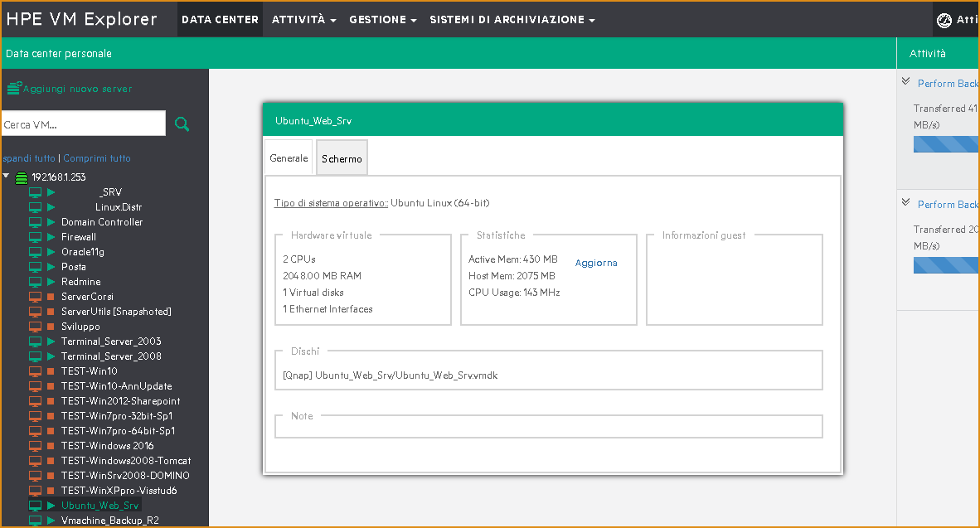Click the first backup progress bar

[x=946, y=144]
